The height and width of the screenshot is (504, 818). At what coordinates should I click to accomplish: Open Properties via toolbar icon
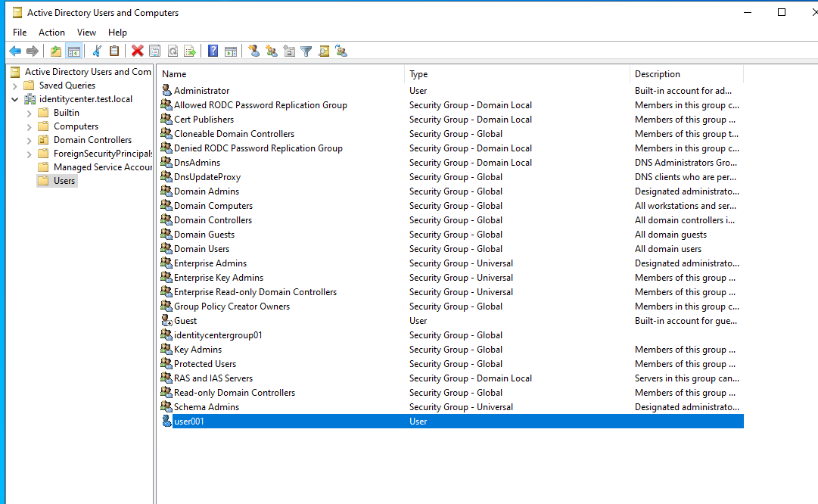point(155,51)
